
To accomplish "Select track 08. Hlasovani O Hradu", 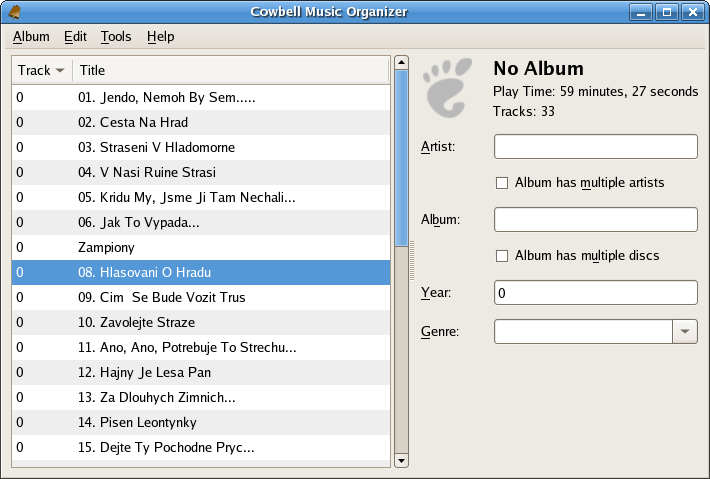I will click(201, 272).
